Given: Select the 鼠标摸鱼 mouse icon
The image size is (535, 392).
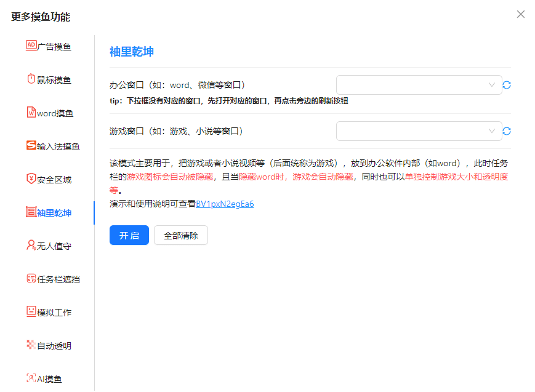Looking at the screenshot, I should 31,79.
